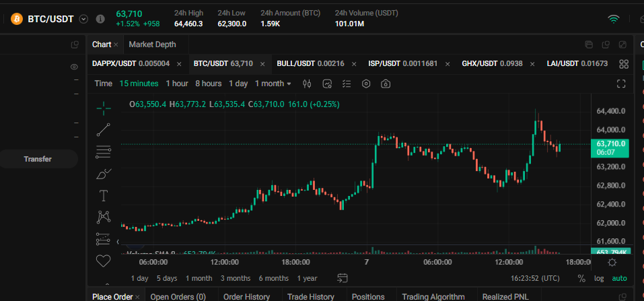The image size is (644, 301).
Task: Set chart range to 5 days
Action: (x=167, y=278)
